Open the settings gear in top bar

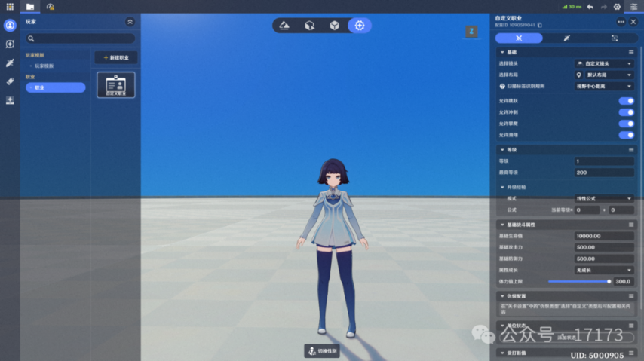pyautogui.click(x=617, y=6)
